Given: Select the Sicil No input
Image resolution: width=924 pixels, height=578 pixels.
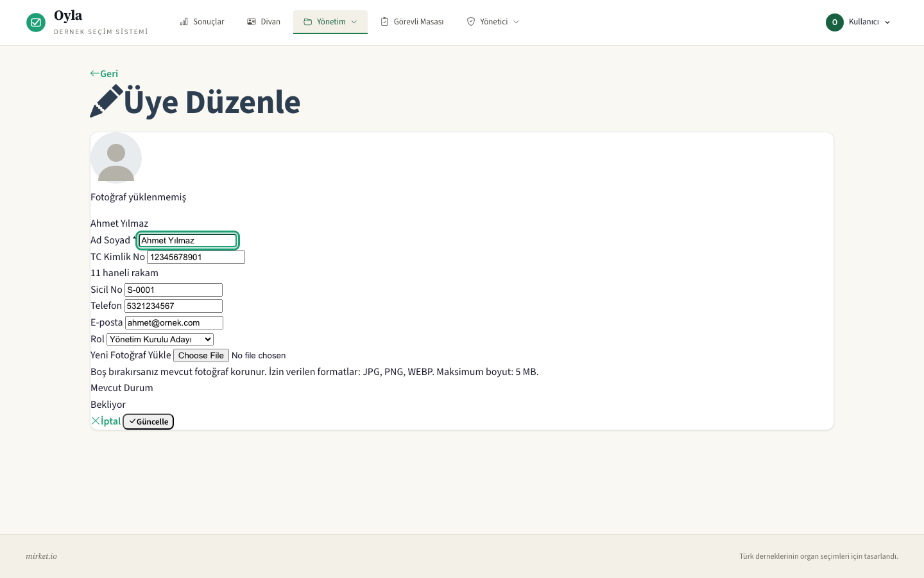Looking at the screenshot, I should (173, 290).
